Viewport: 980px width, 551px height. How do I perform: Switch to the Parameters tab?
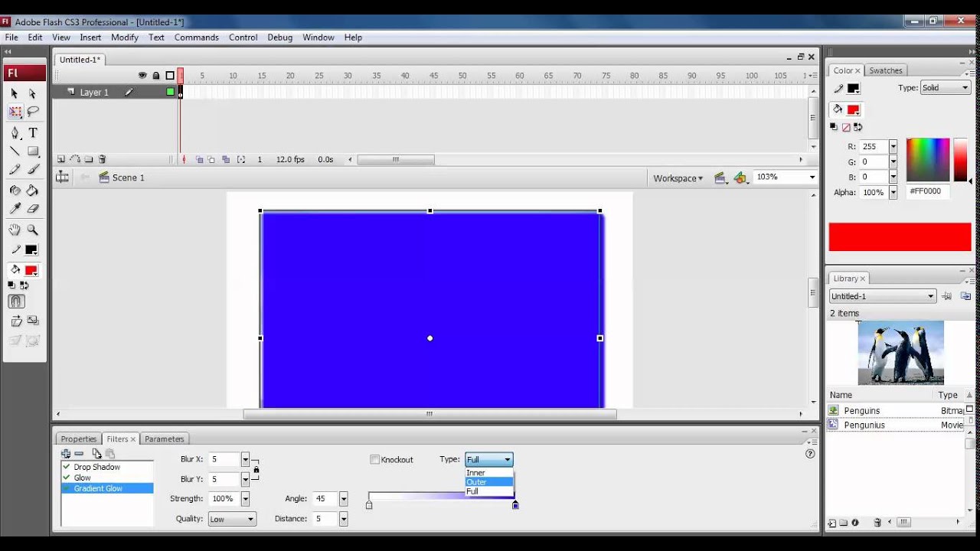tap(165, 439)
